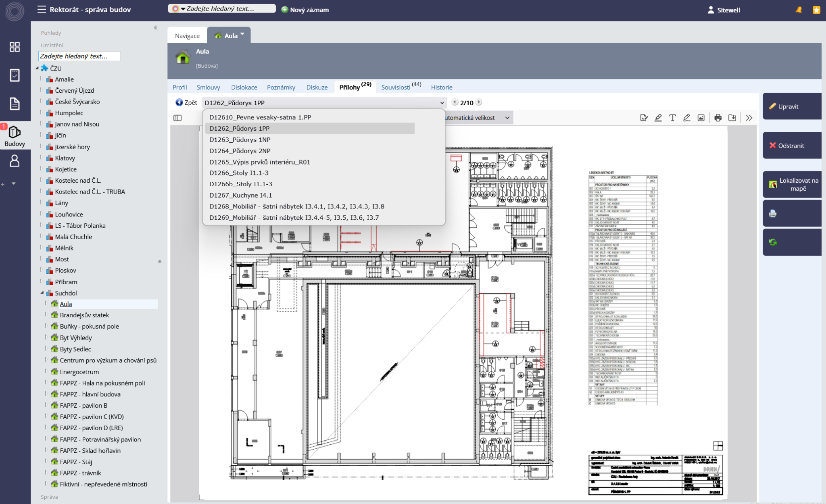Click the add image tool in viewer
Image resolution: width=826 pixels, height=504 pixels.
click(x=701, y=118)
